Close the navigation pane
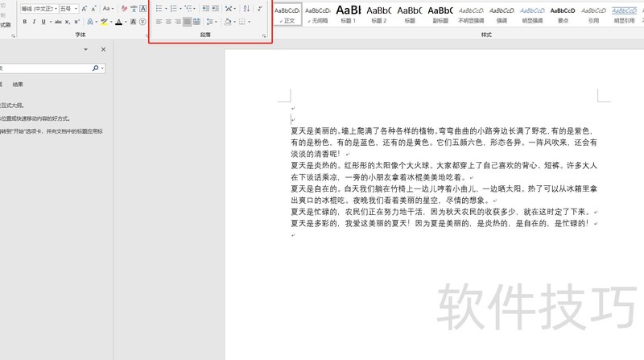 pyautogui.click(x=104, y=49)
